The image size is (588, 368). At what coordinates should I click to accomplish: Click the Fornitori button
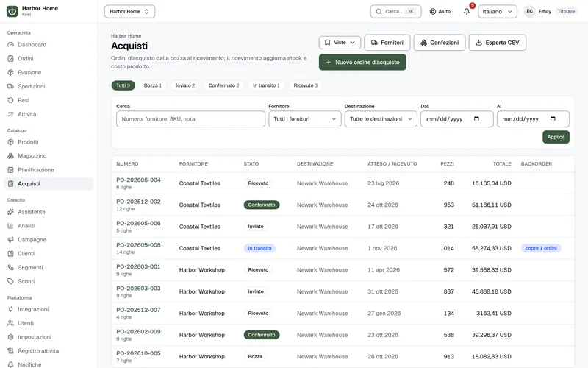tap(387, 43)
